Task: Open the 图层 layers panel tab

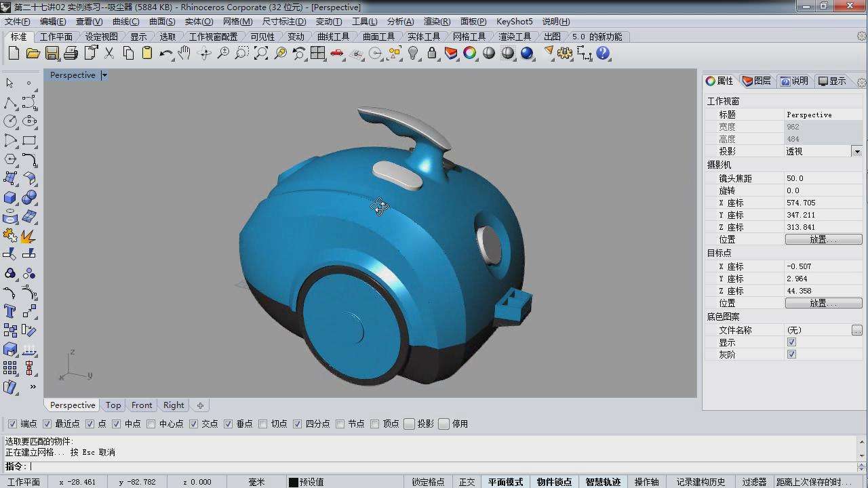Action: click(757, 81)
